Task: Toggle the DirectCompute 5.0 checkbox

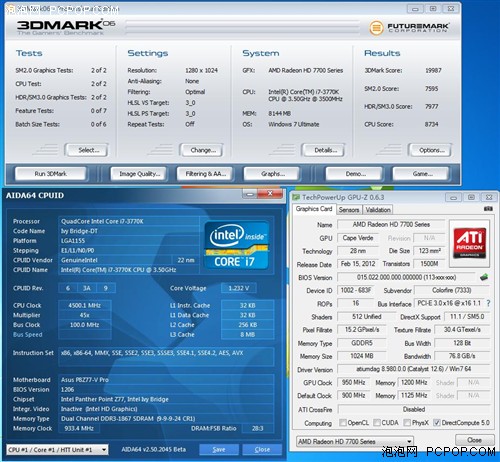Action: pos(436,423)
